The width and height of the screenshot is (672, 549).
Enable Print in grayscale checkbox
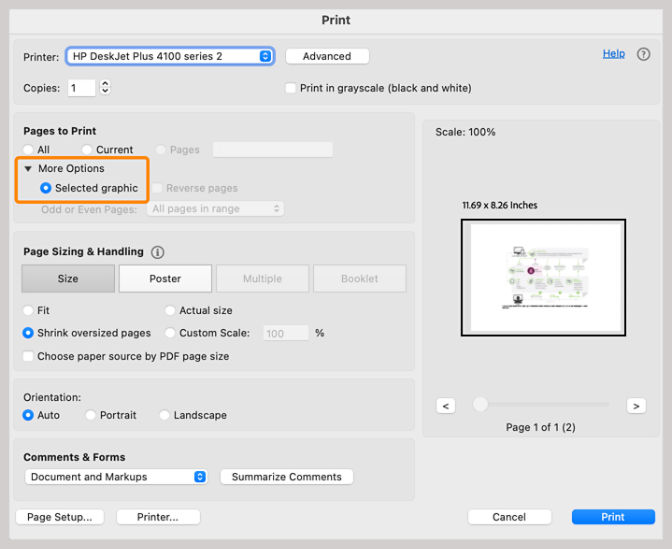coord(291,88)
